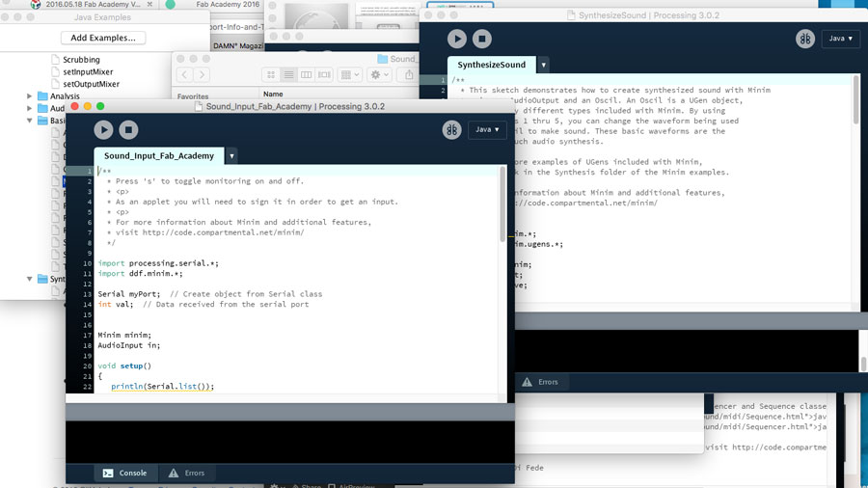Screen dimensions: 868x488
Task: Click debugger icon in SynthesizeSound window
Action: [805, 39]
